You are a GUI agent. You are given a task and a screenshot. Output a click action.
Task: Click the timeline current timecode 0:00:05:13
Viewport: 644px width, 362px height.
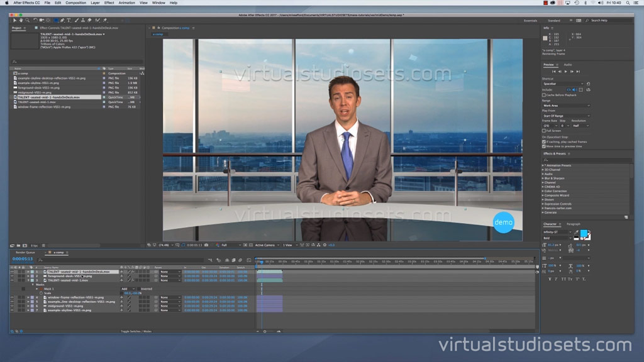22,259
